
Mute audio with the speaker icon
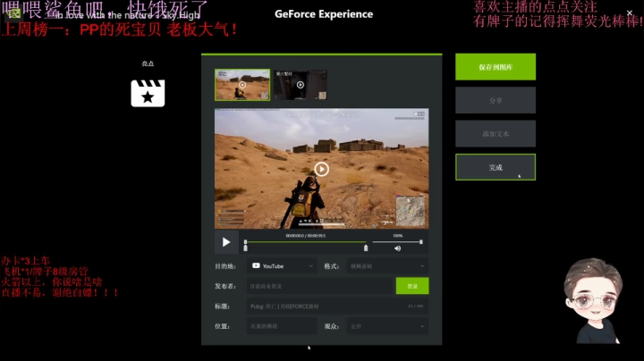[397, 248]
